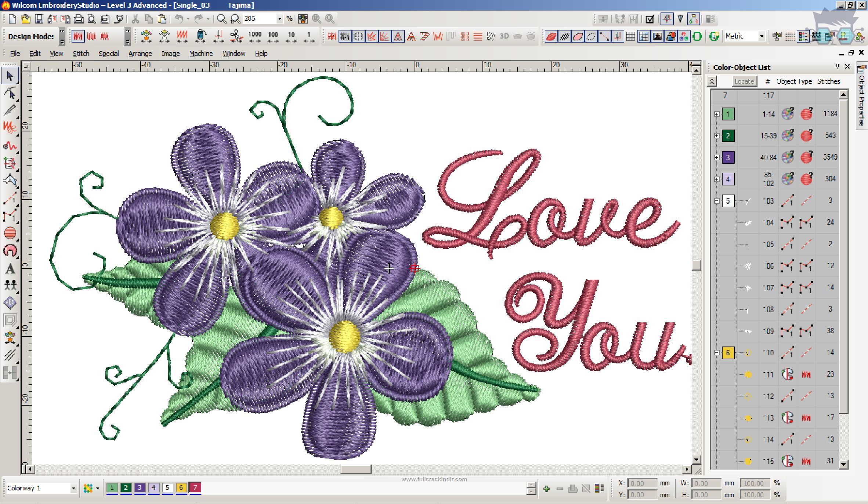
Task: Save the design with the floppy icon
Action: (39, 19)
